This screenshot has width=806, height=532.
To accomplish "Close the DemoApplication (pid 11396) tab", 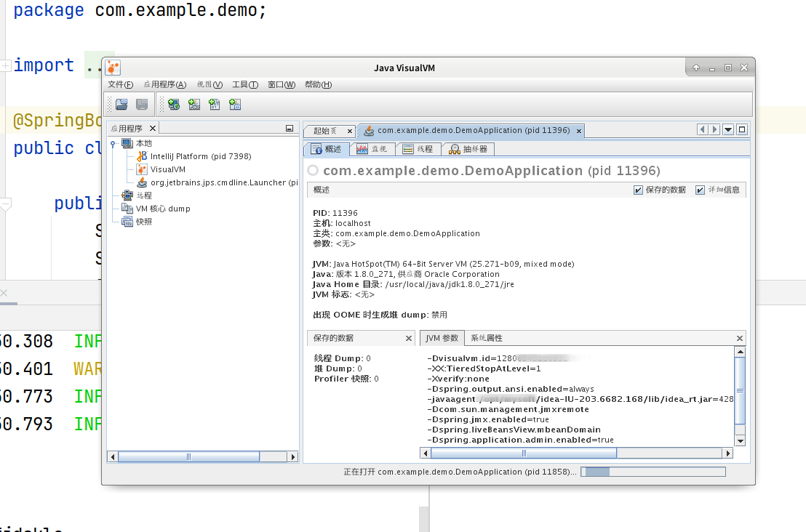I will [x=579, y=132].
